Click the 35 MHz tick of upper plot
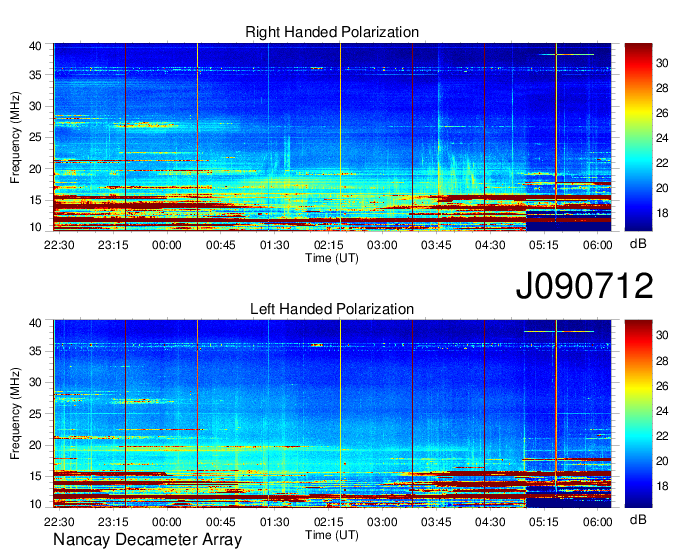The width and height of the screenshot is (680, 552). (35, 75)
